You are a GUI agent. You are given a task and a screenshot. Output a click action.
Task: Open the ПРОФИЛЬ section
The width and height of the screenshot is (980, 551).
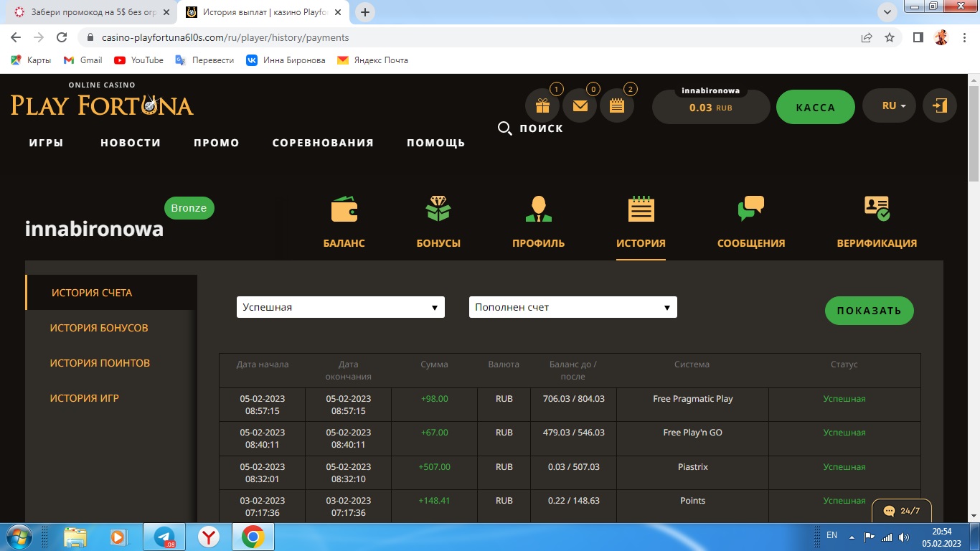[x=539, y=222]
